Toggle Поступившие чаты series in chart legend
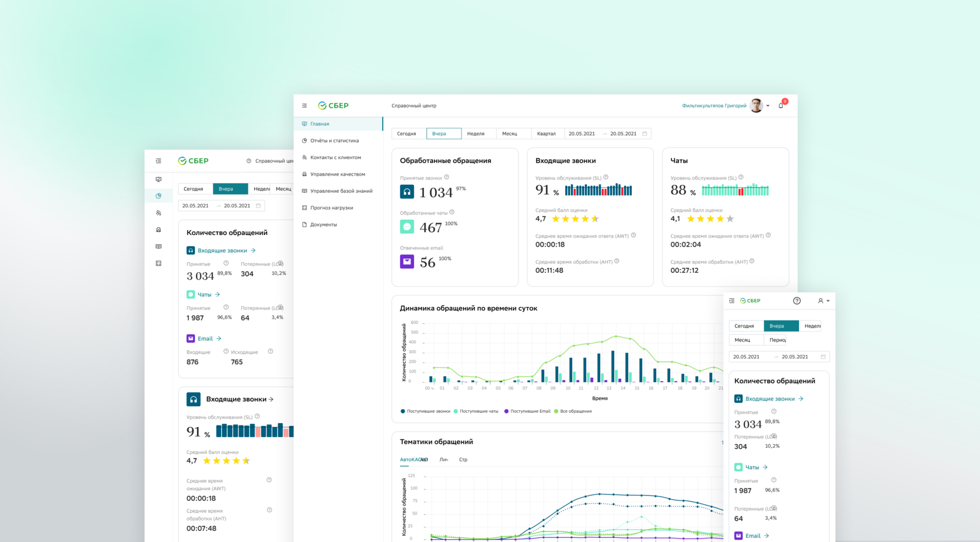Image resolution: width=980 pixels, height=542 pixels. [x=476, y=411]
